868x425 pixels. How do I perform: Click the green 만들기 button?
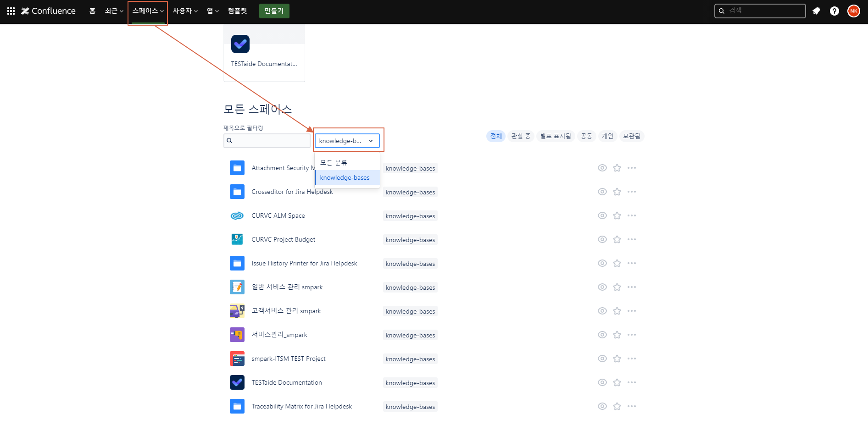tap(274, 11)
